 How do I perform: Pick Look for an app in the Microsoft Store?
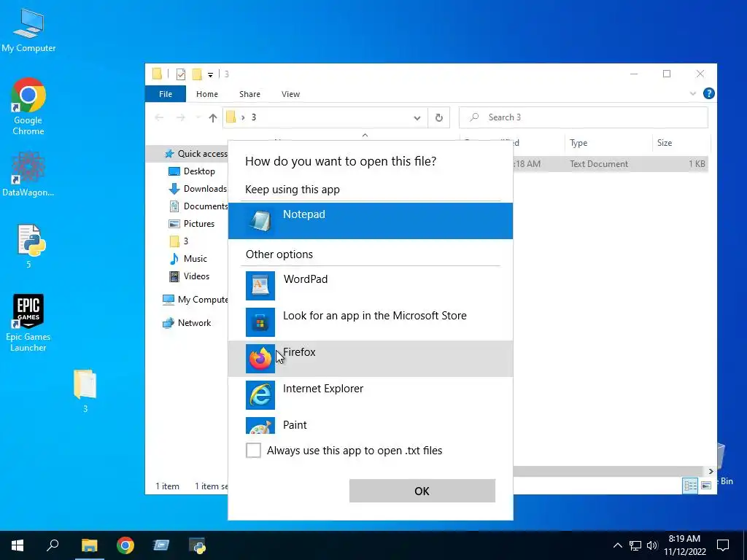370,322
